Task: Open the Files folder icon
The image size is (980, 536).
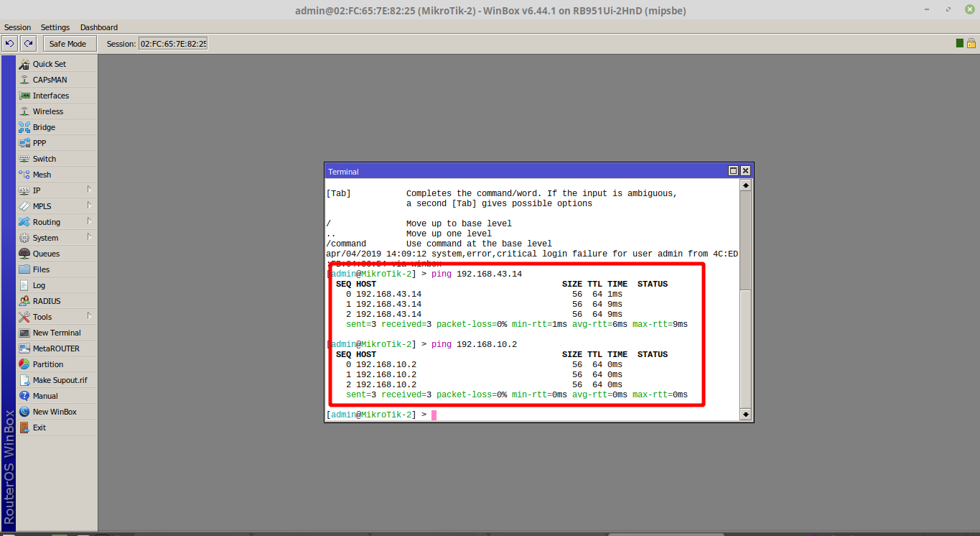Action: click(x=24, y=269)
